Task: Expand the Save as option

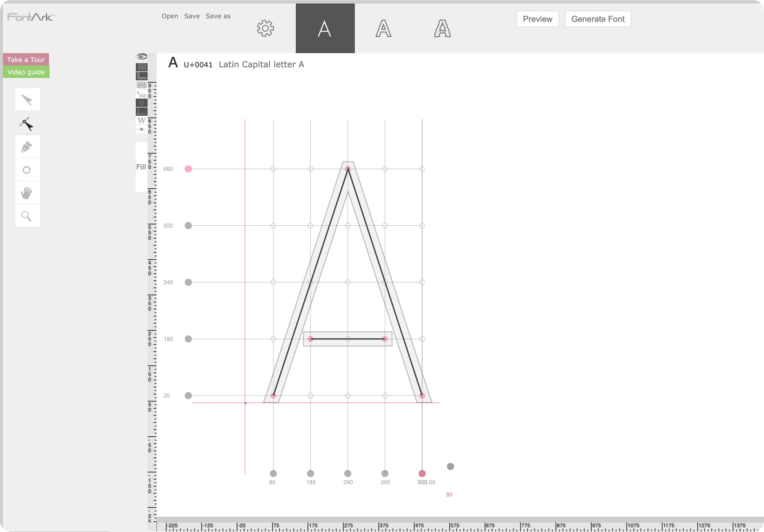Action: 218,16
